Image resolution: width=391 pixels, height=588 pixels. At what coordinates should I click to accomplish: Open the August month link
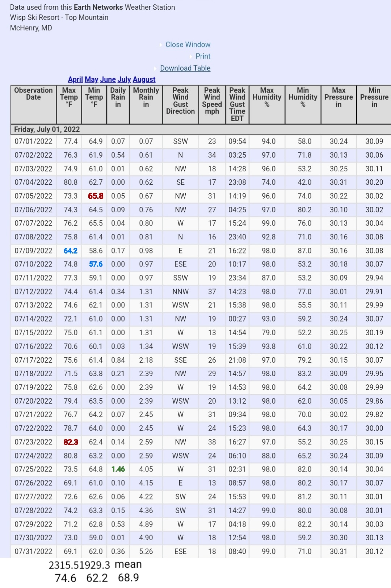(x=144, y=79)
